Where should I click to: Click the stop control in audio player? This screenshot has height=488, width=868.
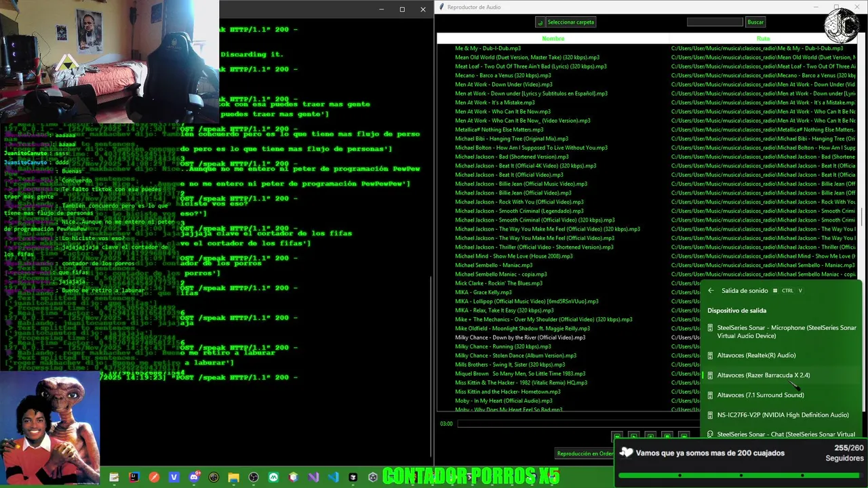tap(667, 436)
